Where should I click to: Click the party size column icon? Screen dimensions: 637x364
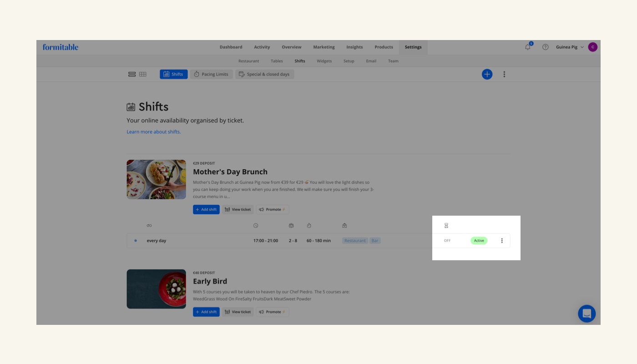coord(291,226)
